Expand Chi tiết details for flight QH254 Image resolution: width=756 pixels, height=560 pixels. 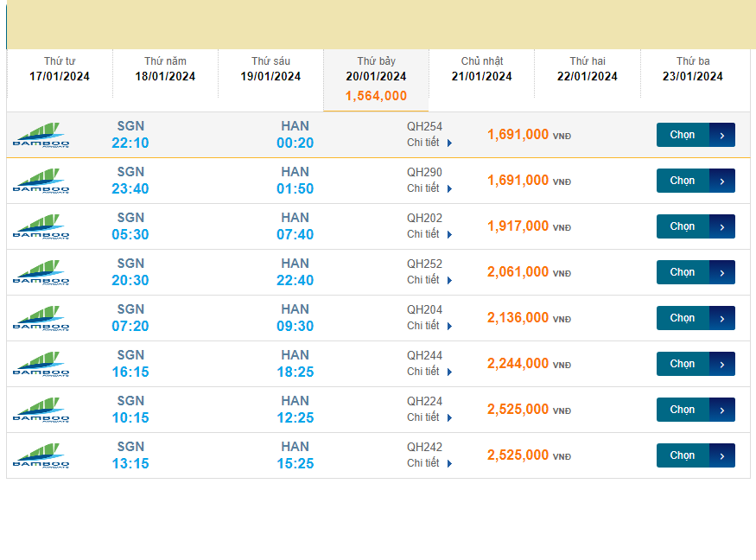tap(429, 143)
